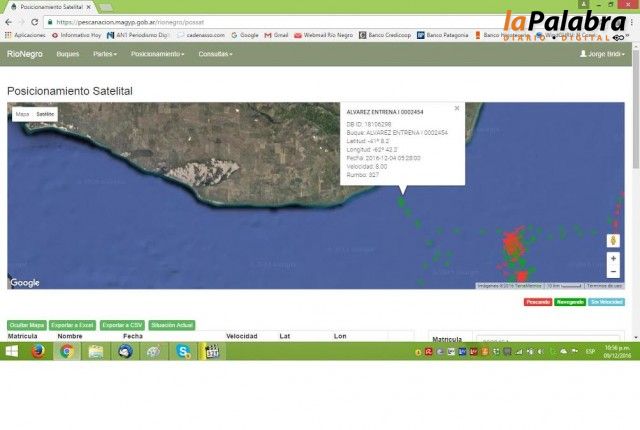The width and height of the screenshot is (640, 430).
Task: Toggle the Ocultar Mapa button
Action: pyautogui.click(x=26, y=325)
